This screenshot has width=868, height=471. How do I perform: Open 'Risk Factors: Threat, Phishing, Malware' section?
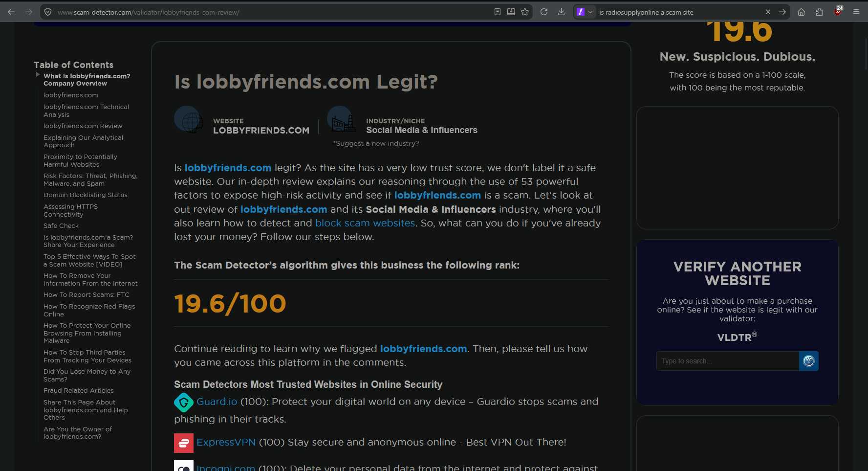pyautogui.click(x=90, y=179)
